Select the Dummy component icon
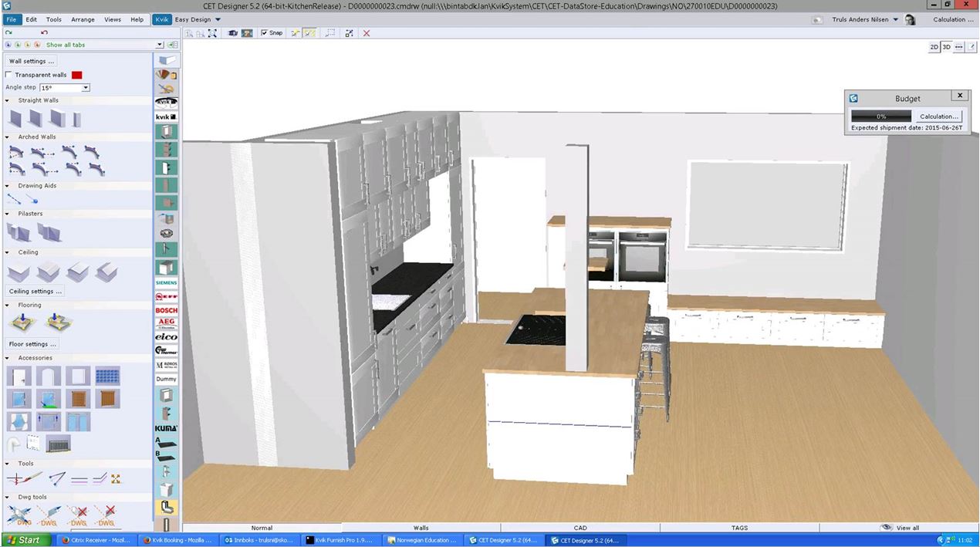Viewport: 980px width, 547px height. [x=166, y=379]
